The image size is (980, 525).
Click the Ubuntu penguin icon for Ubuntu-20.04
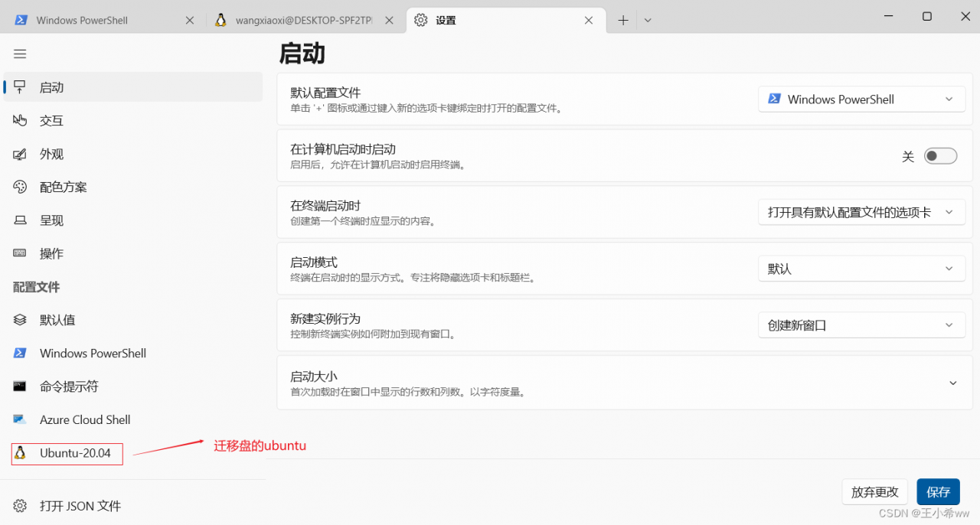tap(21, 453)
